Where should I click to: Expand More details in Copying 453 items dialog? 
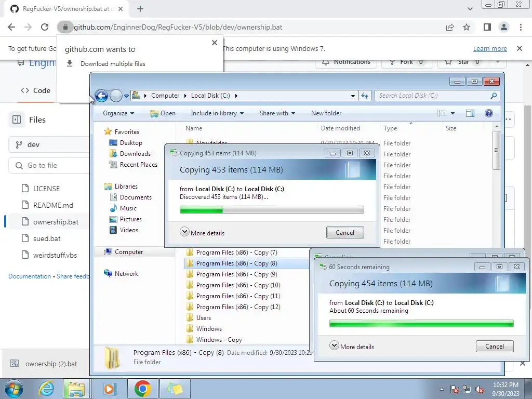pyautogui.click(x=202, y=233)
